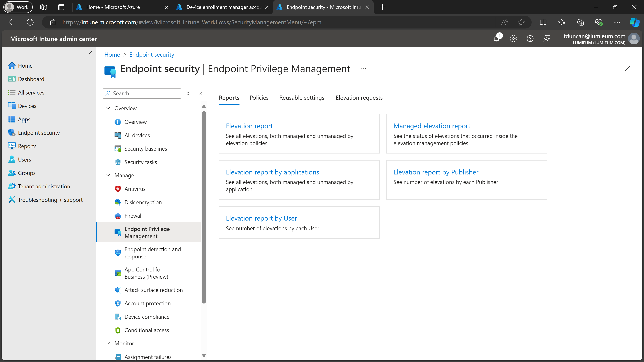Go back in browser history

12,22
